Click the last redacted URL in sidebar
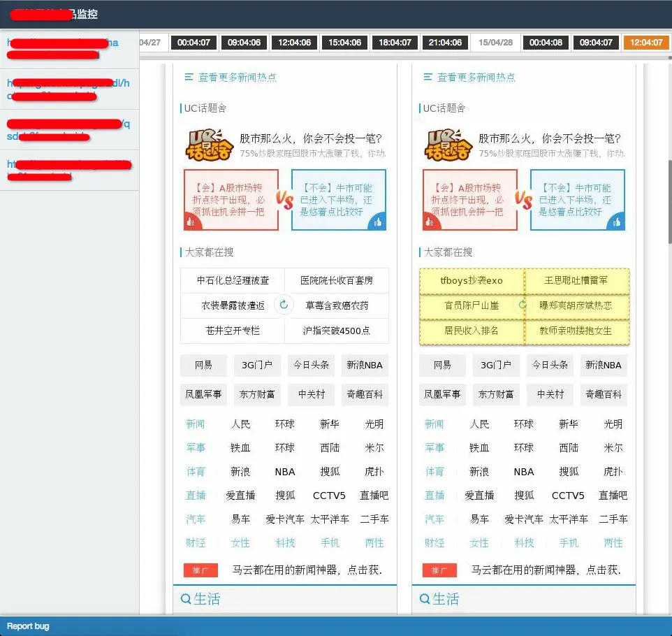Viewport: 672px width, 636px height. pyautogui.click(x=69, y=171)
